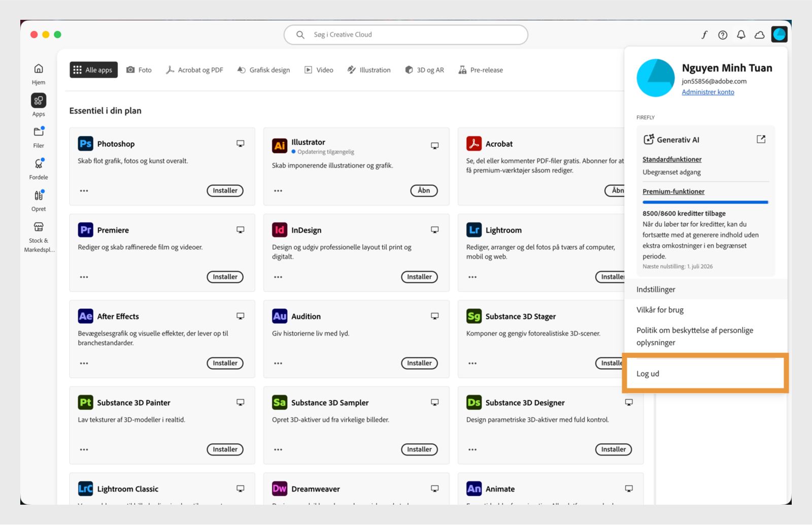This screenshot has height=525, width=812.
Task: Install Substance 3D Designer with Installer button
Action: tap(614, 449)
